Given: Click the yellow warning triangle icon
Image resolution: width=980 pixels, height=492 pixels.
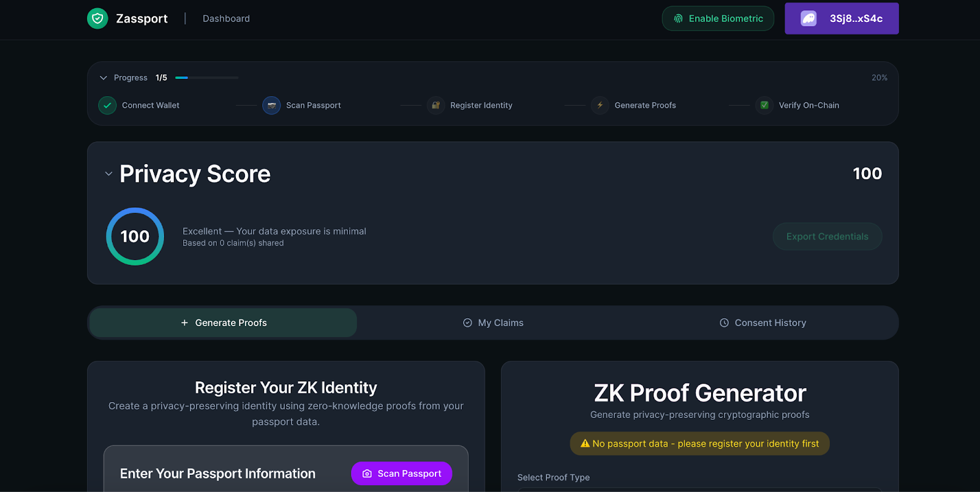Looking at the screenshot, I should click(x=585, y=444).
